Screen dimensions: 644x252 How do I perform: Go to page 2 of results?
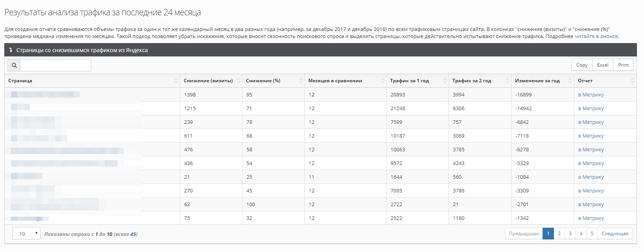pos(559,234)
